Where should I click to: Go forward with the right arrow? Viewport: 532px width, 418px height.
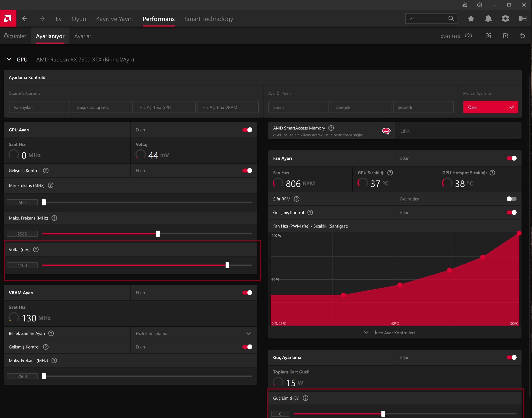(x=42, y=19)
